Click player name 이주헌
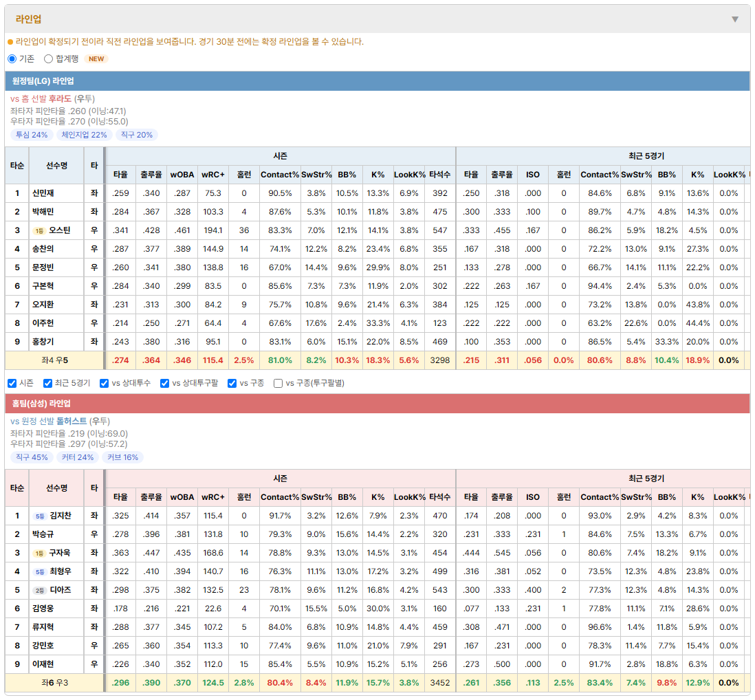755x700 pixels. 43,323
